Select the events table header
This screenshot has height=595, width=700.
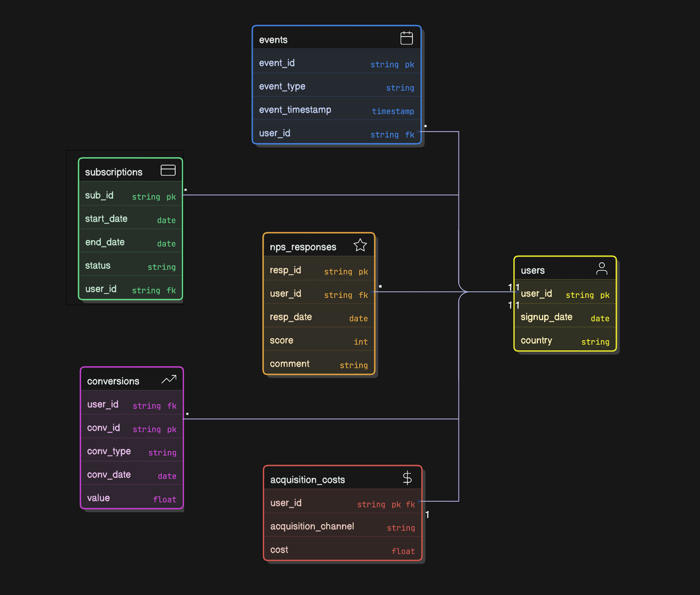[x=273, y=39]
